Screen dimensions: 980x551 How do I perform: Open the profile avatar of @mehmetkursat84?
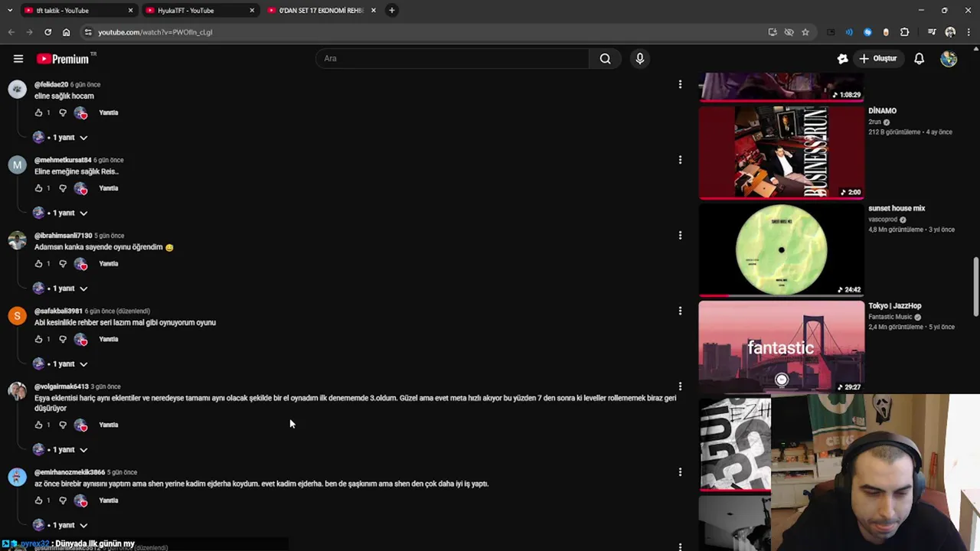tap(17, 165)
